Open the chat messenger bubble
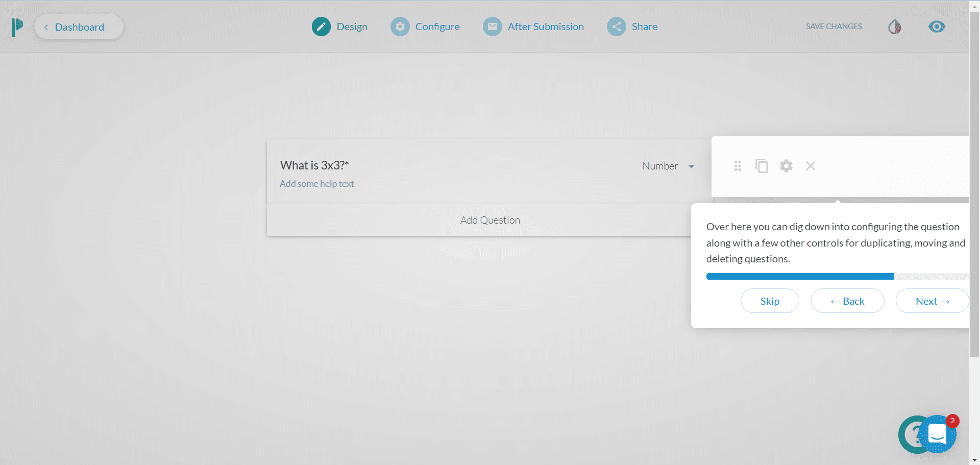Screen dimensions: 980x465 937,434
